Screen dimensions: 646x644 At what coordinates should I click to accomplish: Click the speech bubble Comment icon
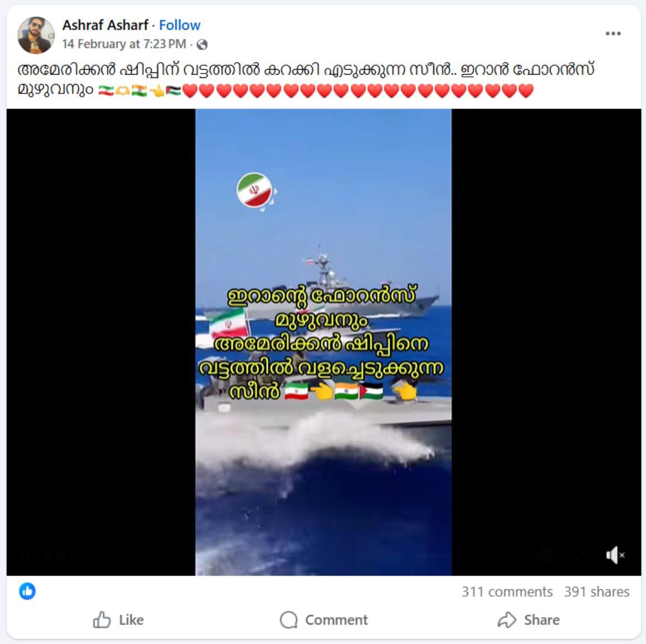point(288,620)
